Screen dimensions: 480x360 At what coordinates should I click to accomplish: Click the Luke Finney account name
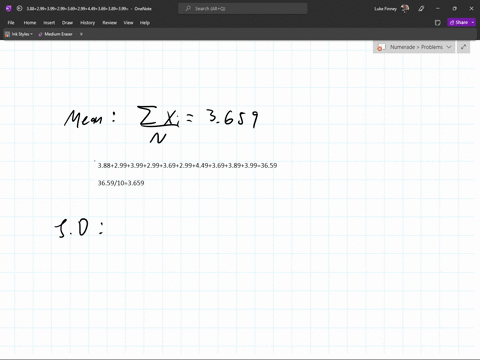(x=385, y=9)
